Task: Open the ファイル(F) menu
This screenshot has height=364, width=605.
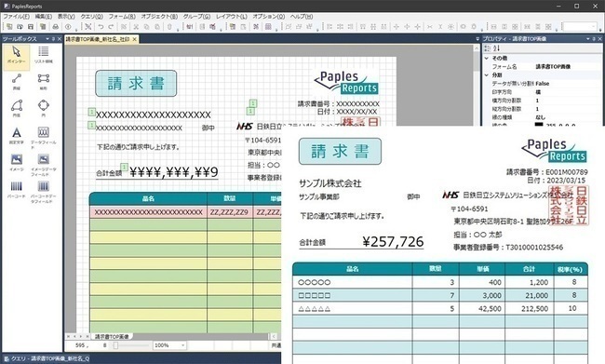Action: coord(16,17)
